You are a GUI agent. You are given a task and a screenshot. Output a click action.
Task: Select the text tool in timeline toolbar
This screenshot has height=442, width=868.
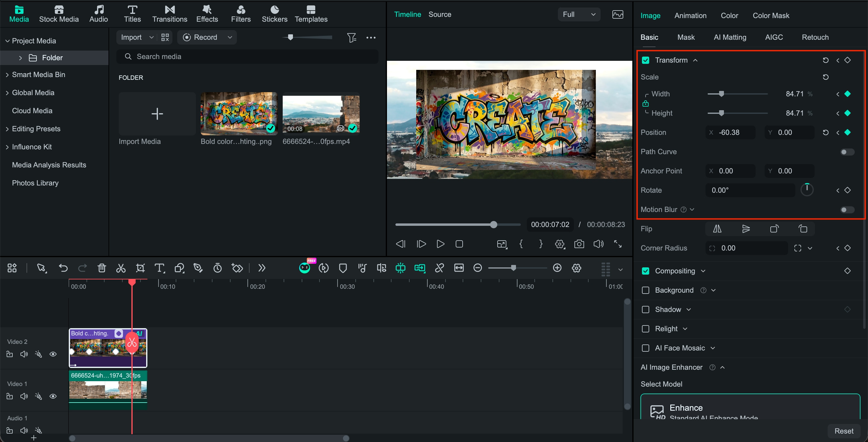pyautogui.click(x=159, y=268)
